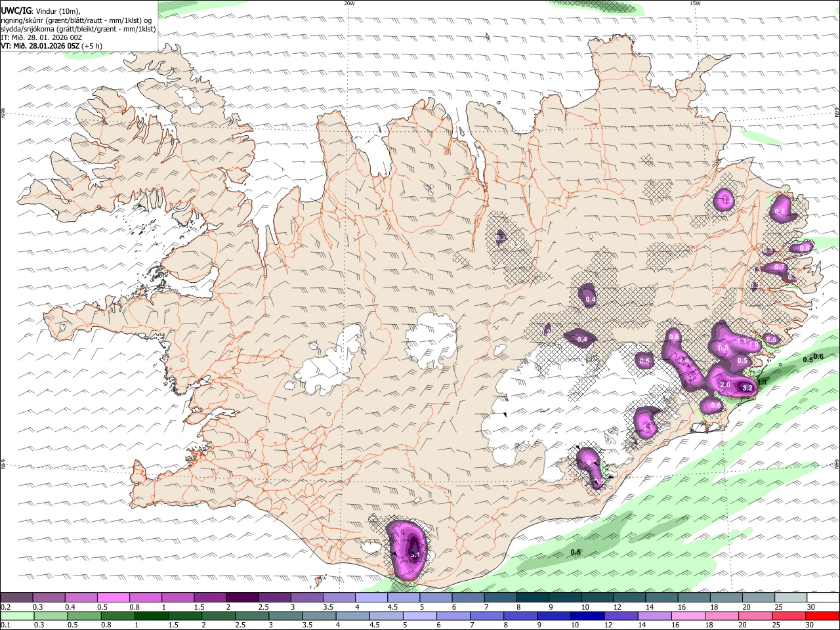This screenshot has height=630, width=840.
Task: Click the violet swatch labeled 12 in rain legend
Action: click(621, 616)
